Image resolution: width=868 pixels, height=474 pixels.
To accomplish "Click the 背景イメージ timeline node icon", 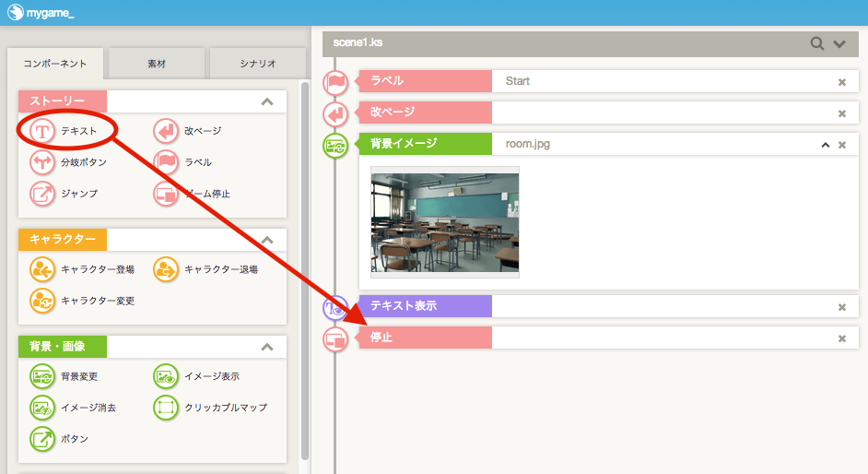I will (x=335, y=146).
